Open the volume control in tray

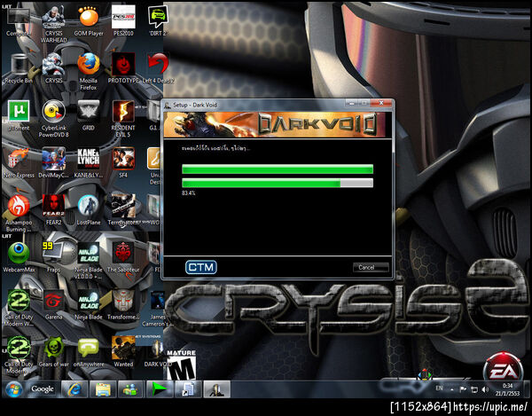point(485,389)
